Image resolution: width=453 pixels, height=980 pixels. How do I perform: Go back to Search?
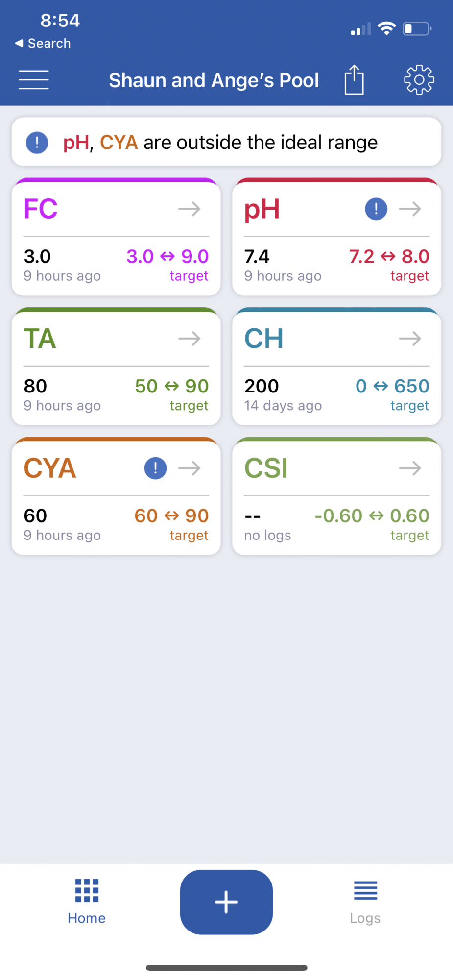(x=43, y=43)
